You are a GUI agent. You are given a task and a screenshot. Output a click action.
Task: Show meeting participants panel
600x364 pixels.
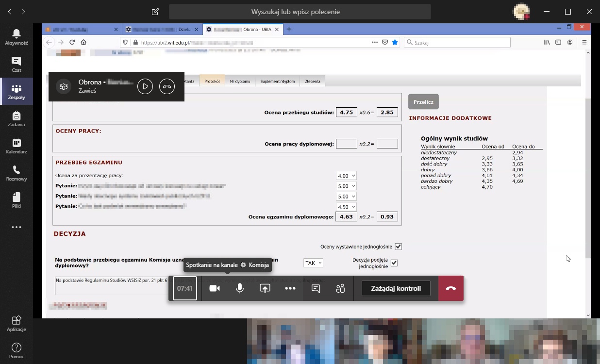(x=340, y=288)
